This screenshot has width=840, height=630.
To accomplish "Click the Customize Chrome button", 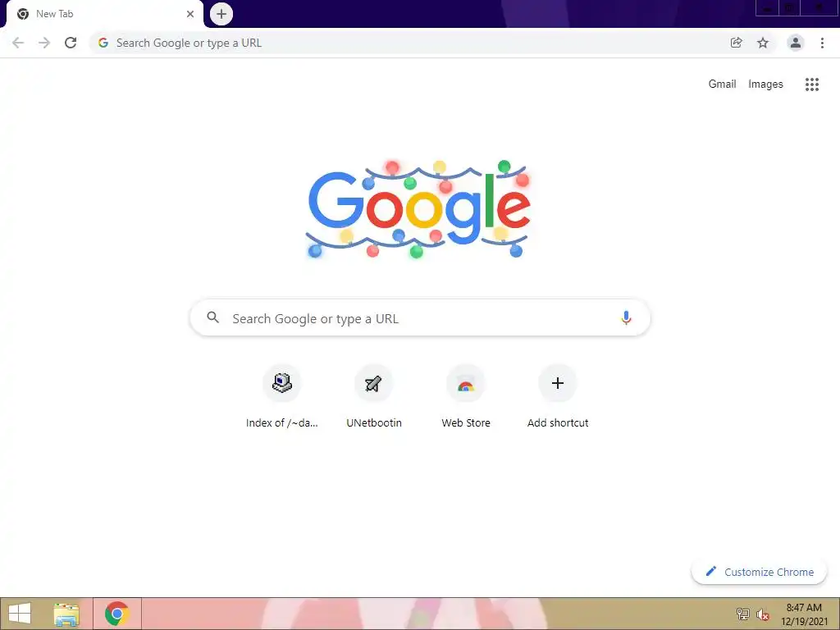I will [x=759, y=572].
